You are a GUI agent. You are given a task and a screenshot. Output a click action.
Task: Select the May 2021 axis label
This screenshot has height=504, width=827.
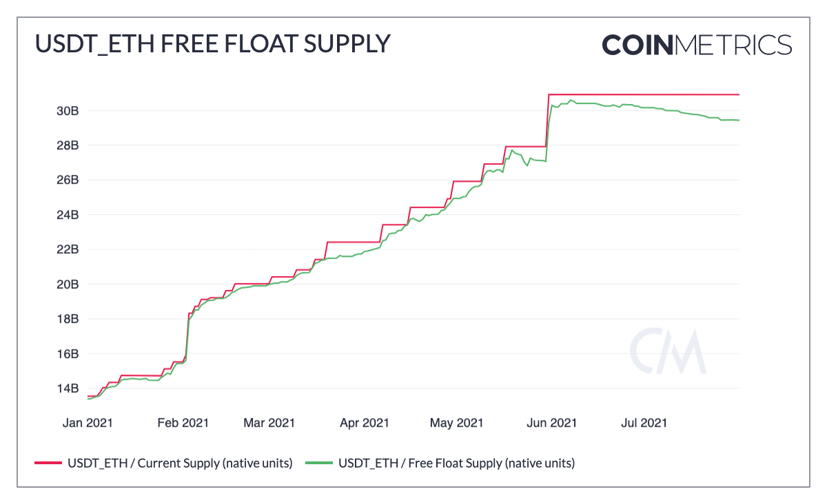(x=456, y=422)
